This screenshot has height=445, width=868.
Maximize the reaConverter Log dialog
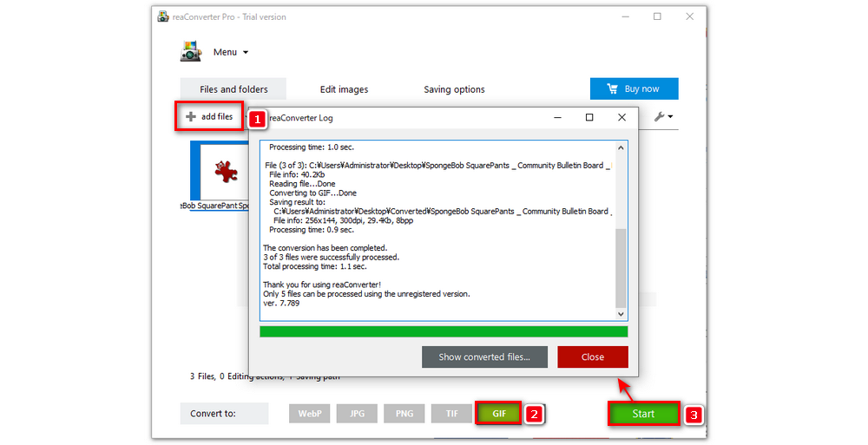click(x=589, y=117)
